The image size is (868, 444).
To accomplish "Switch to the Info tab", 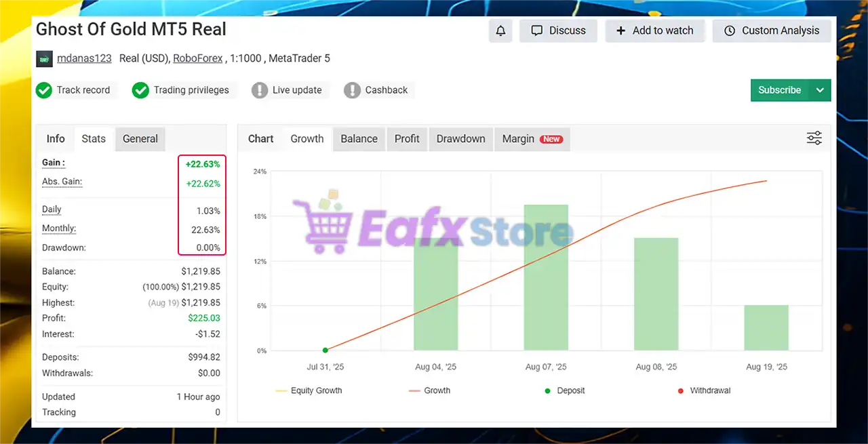I will pyautogui.click(x=56, y=138).
